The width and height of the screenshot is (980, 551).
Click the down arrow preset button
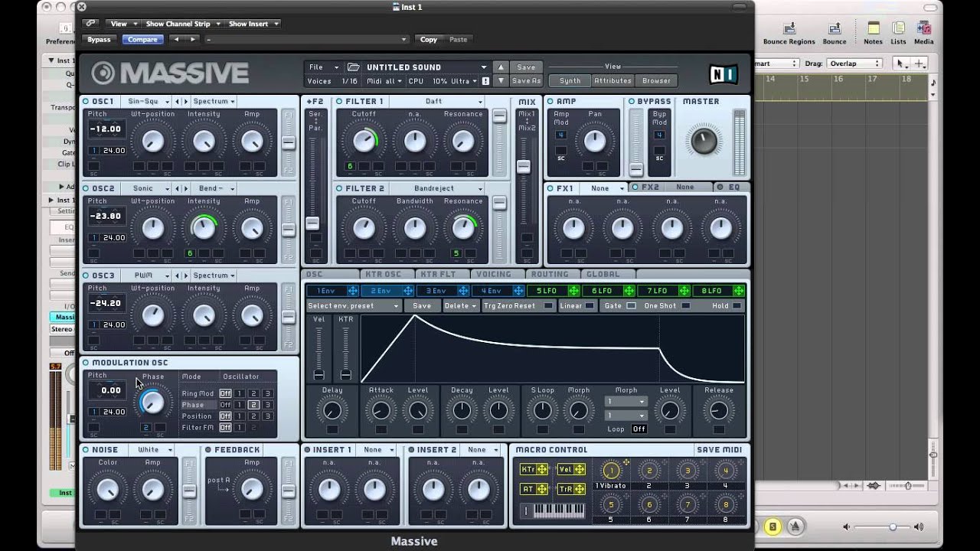tap(501, 81)
